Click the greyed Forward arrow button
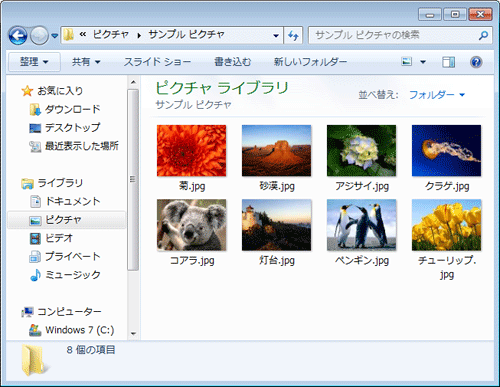Screen dimensions: 500x387 click(x=39, y=35)
